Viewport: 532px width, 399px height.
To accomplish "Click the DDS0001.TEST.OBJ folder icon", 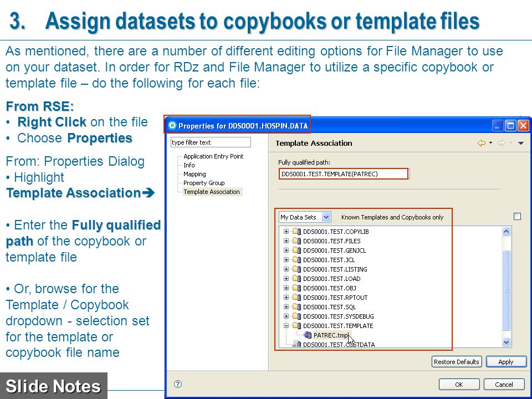I will coord(297,288).
